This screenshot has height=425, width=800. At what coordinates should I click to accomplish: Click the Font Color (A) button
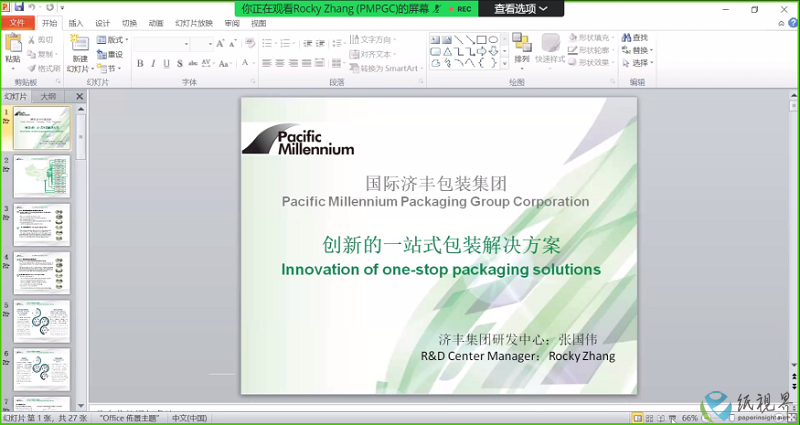[x=245, y=63]
